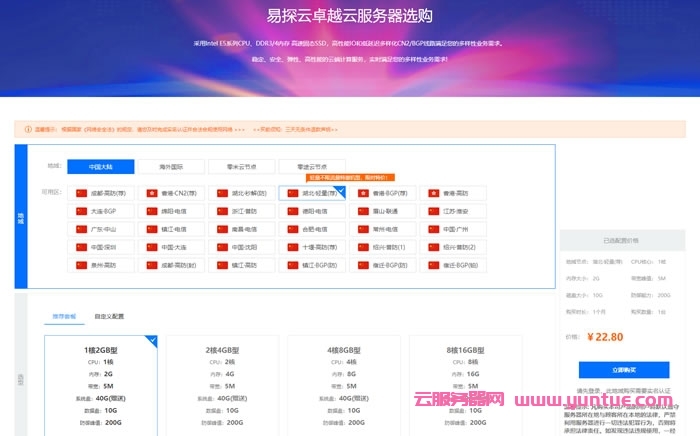Switch to the 海外国际 region tab
The height and width of the screenshot is (436, 700).
tap(171, 167)
